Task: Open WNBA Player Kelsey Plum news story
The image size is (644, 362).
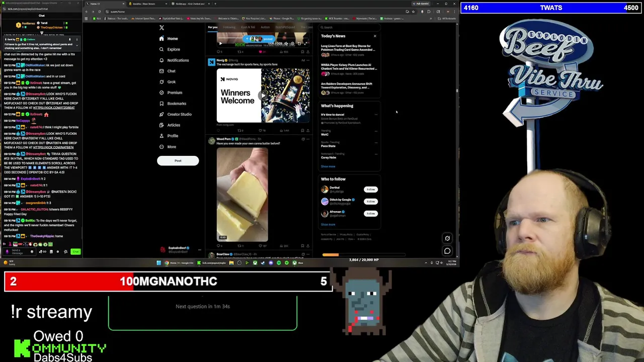Action: [x=348, y=69]
